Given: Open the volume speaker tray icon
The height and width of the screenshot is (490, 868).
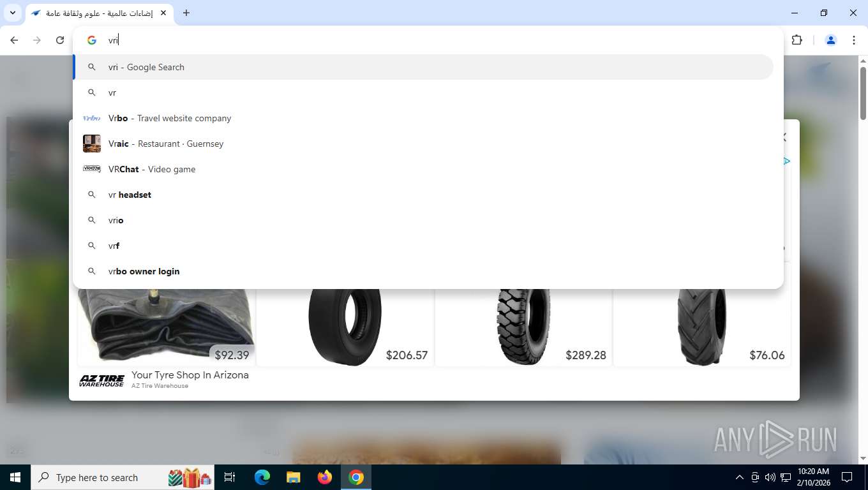Looking at the screenshot, I should click(x=770, y=477).
